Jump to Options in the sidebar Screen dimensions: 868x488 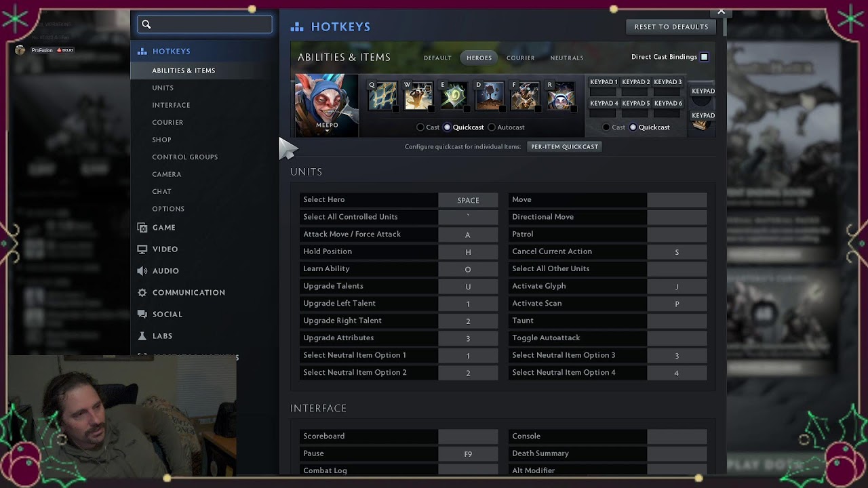[x=168, y=209]
